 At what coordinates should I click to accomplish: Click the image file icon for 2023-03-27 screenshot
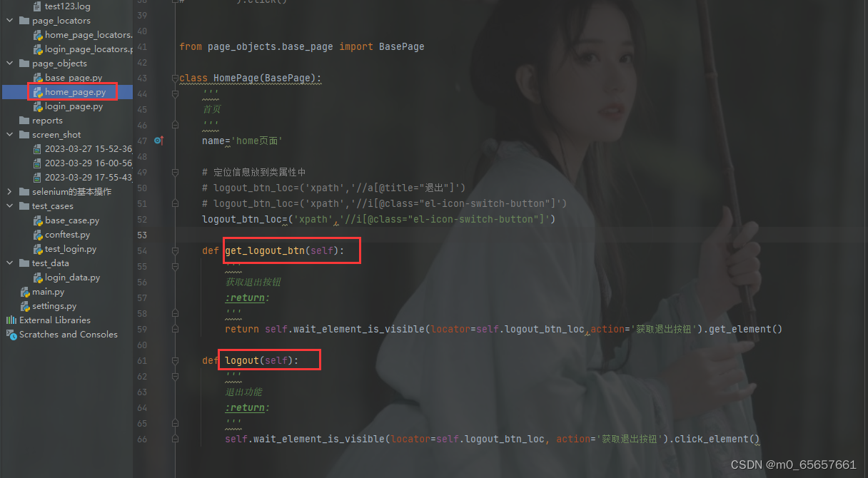coord(38,149)
